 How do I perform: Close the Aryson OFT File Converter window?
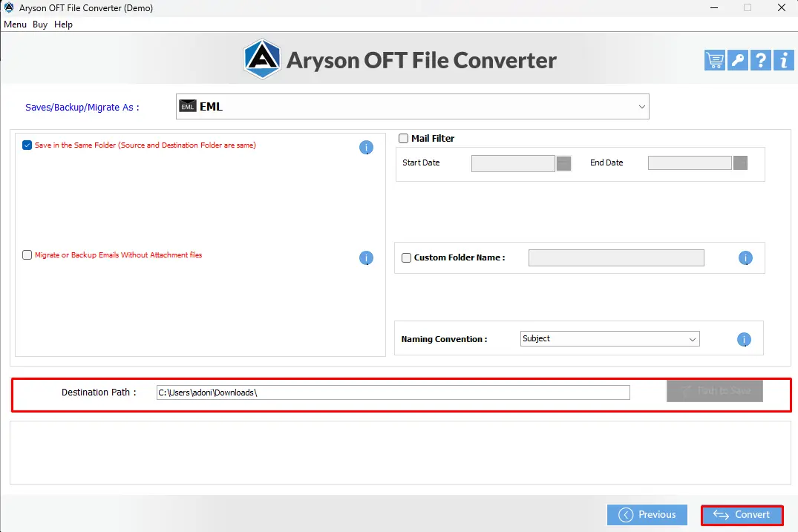[782, 7]
